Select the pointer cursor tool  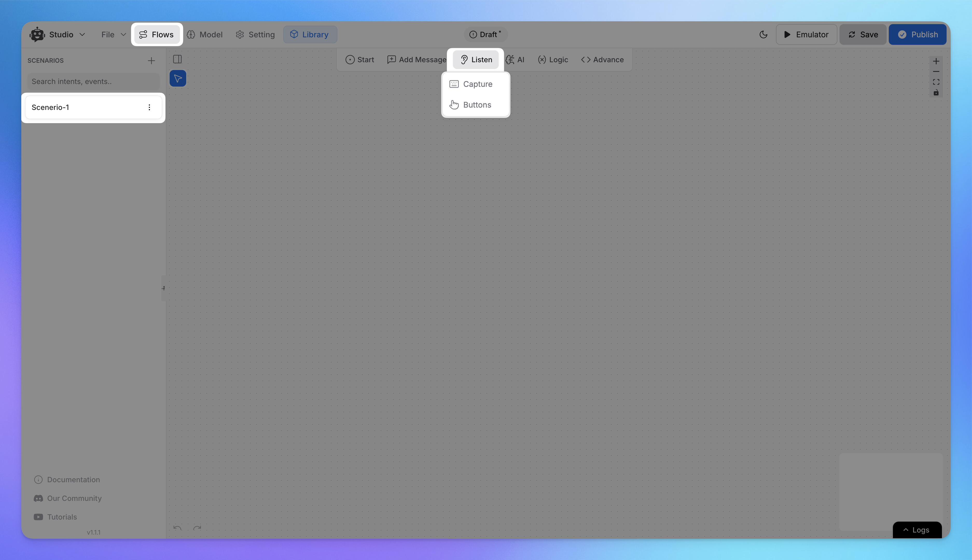pos(178,79)
